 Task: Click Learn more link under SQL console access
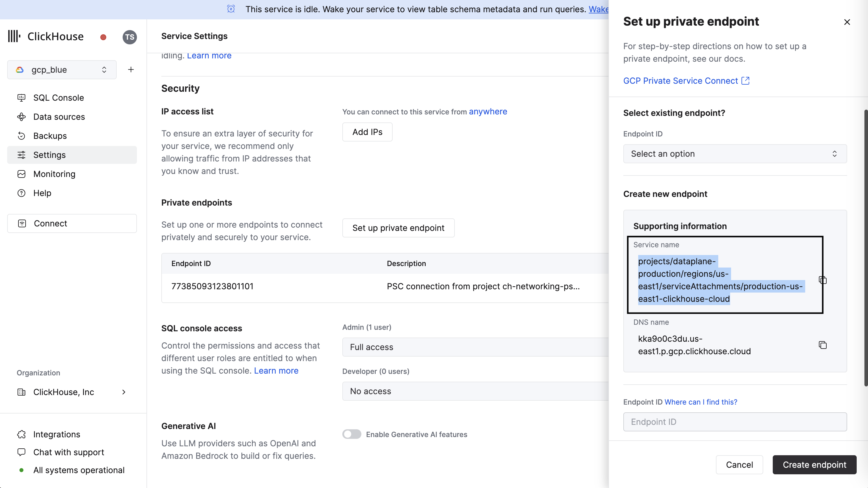[276, 371]
